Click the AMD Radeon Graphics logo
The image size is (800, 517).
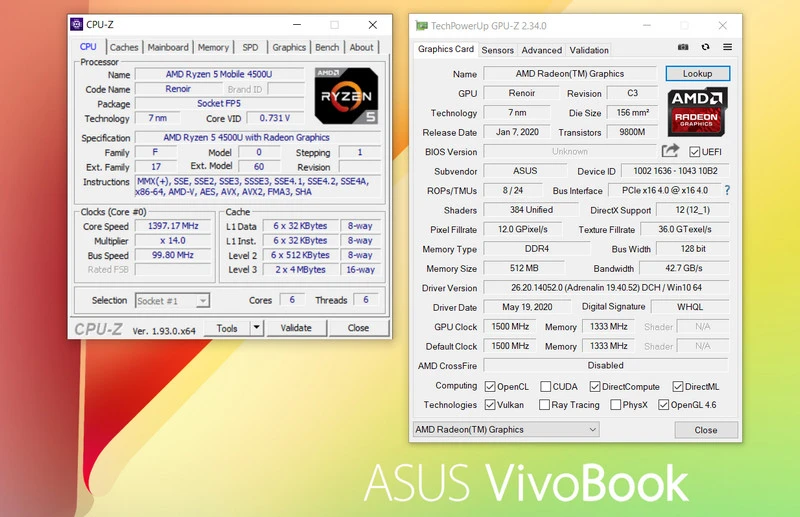[x=697, y=112]
